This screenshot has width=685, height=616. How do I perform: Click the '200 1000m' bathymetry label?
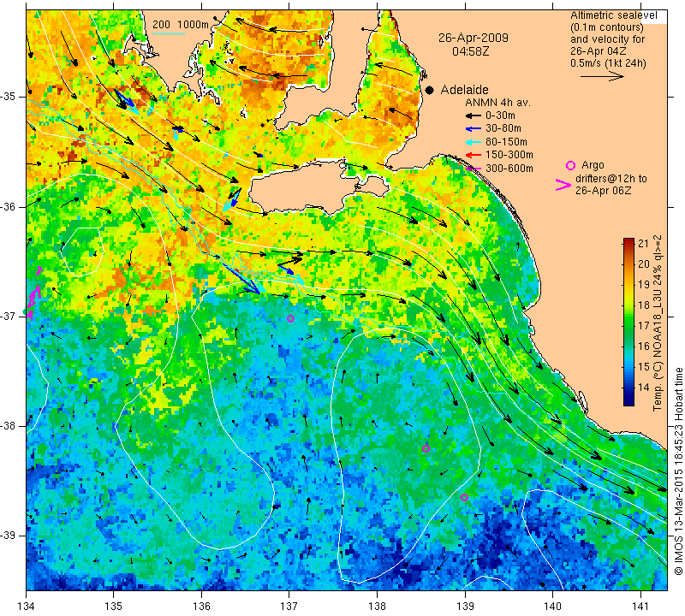click(x=181, y=25)
